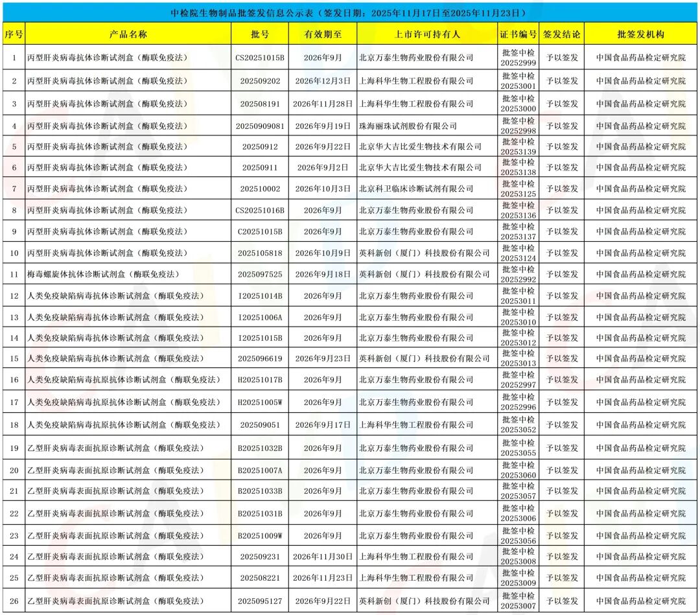
Task: Click expiry date 2026年9月18日
Action: click(x=323, y=274)
